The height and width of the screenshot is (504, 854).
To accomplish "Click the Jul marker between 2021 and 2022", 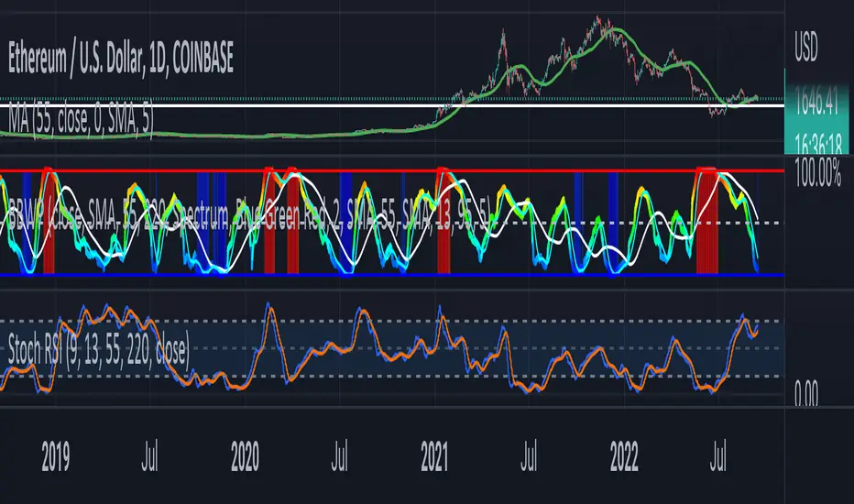I will [x=529, y=457].
